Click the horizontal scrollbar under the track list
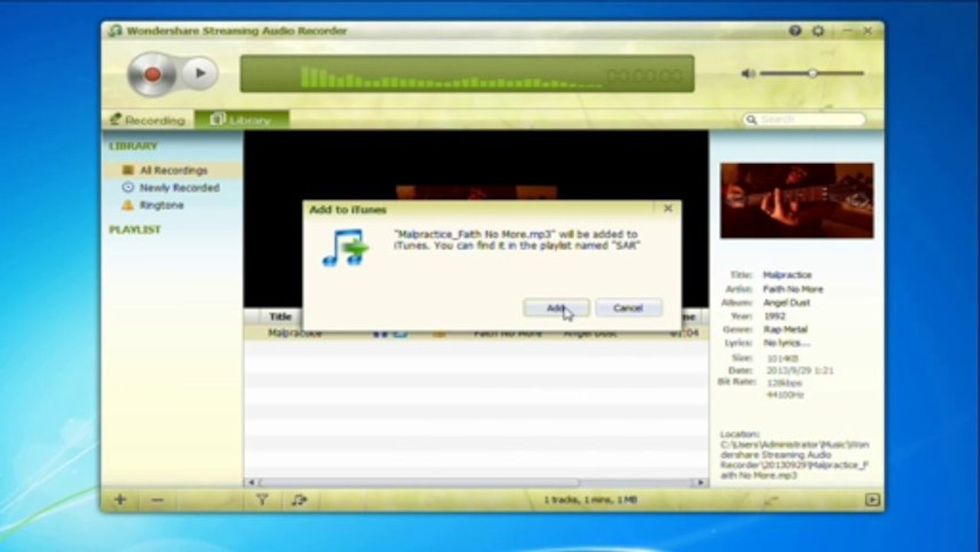Viewport: 980px width, 552px height. coord(418,483)
